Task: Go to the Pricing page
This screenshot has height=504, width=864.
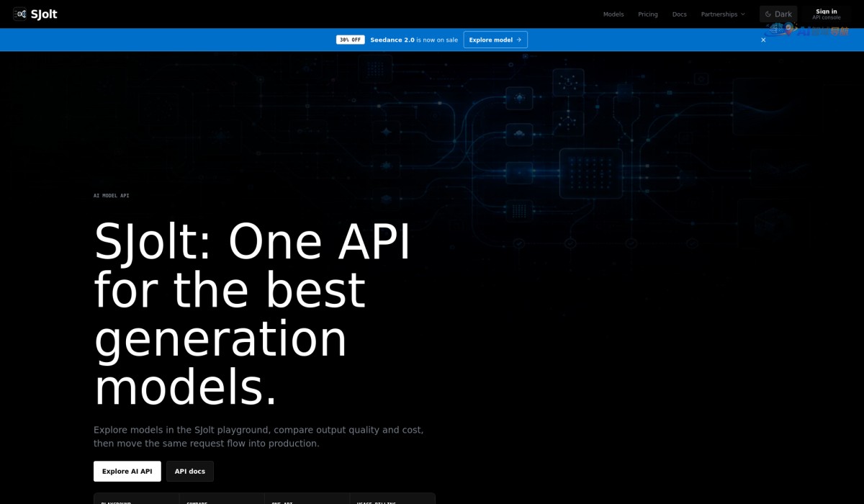Action: (x=648, y=14)
